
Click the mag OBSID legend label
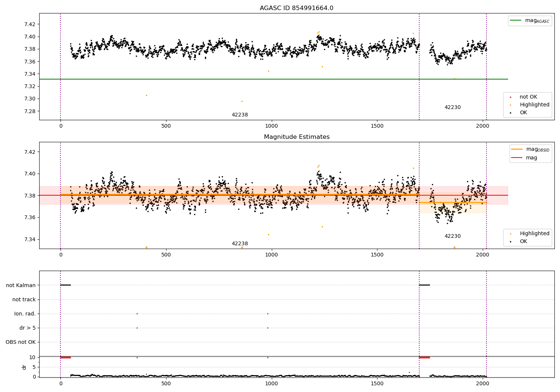point(538,149)
